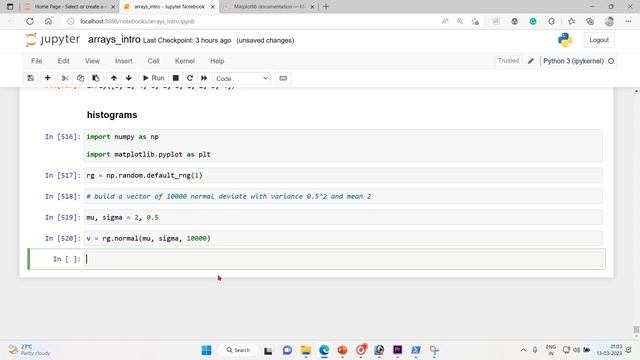Click the Last Checkpoint text
The image size is (640, 360).
[x=187, y=40]
